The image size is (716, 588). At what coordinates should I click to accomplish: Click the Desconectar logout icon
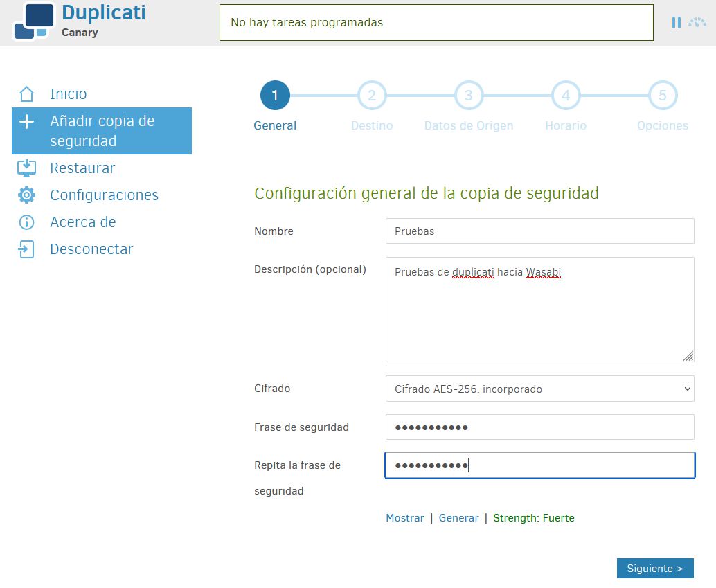[26, 249]
